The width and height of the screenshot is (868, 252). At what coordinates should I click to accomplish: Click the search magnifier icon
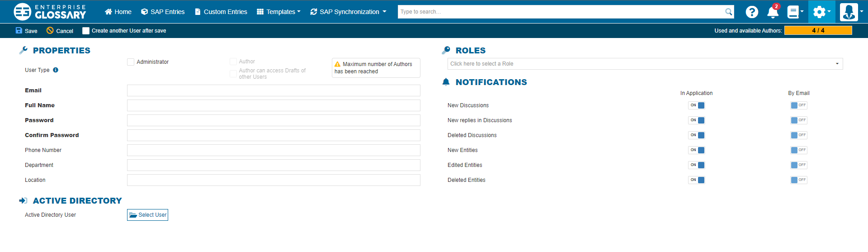pos(728,12)
